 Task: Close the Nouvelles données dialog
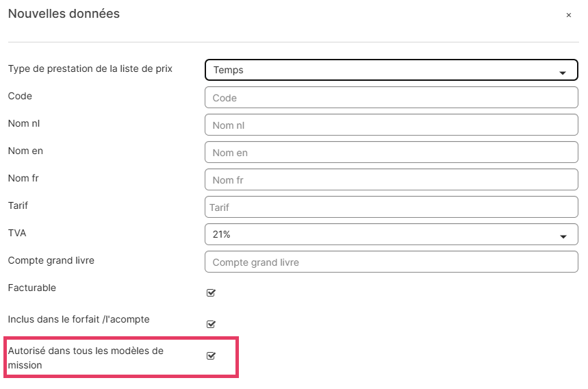(568, 15)
